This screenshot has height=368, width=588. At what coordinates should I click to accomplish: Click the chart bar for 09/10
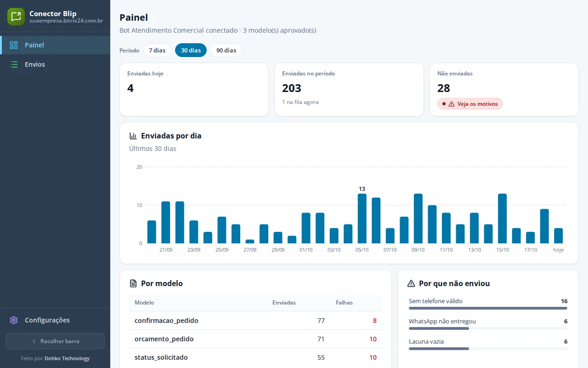pyautogui.click(x=418, y=218)
